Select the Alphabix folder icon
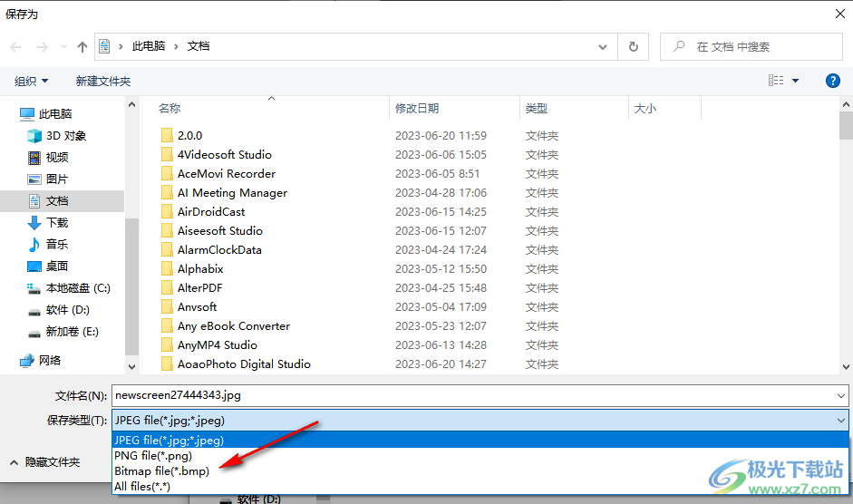Screen dimensions: 853x504 click(x=167, y=268)
